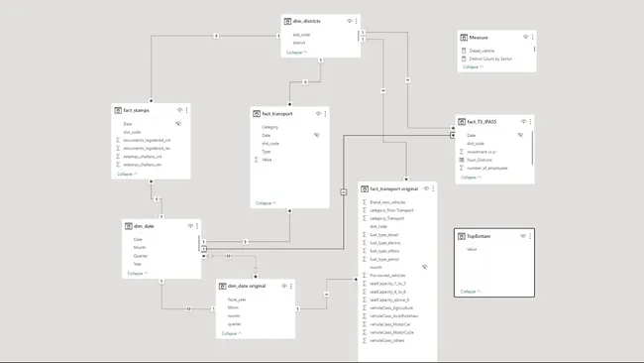Collapse the TopBottom table card
Image resolution: width=644 pixels, height=363 pixels.
point(471,292)
